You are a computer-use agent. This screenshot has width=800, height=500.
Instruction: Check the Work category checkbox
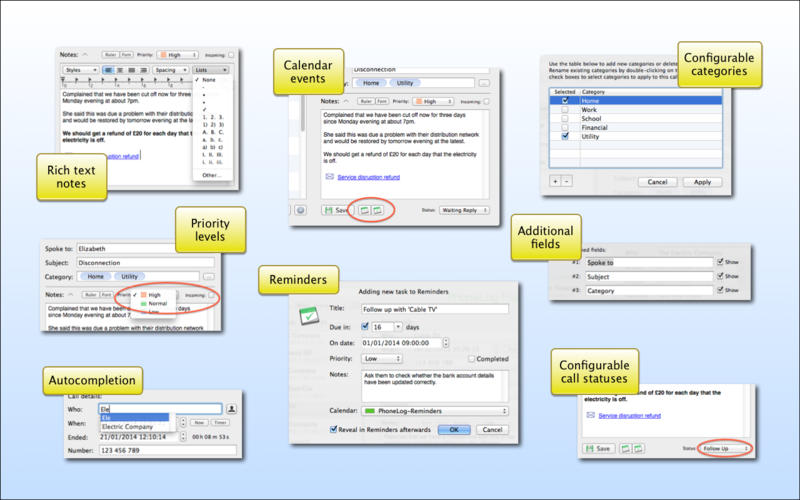[x=565, y=110]
